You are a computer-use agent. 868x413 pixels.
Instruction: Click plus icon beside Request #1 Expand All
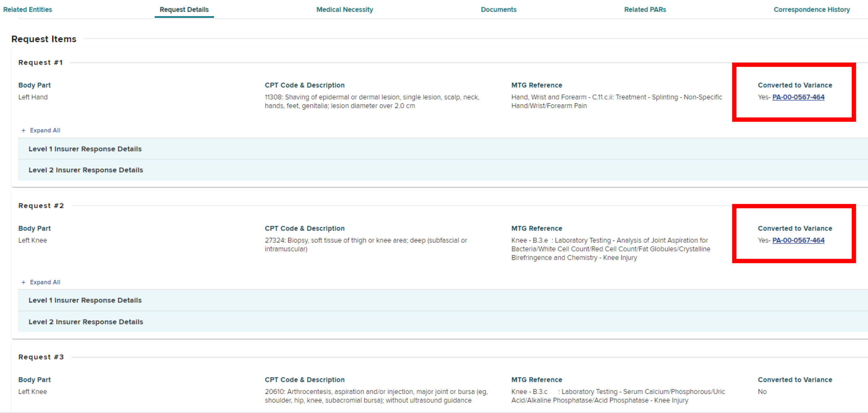click(x=23, y=131)
